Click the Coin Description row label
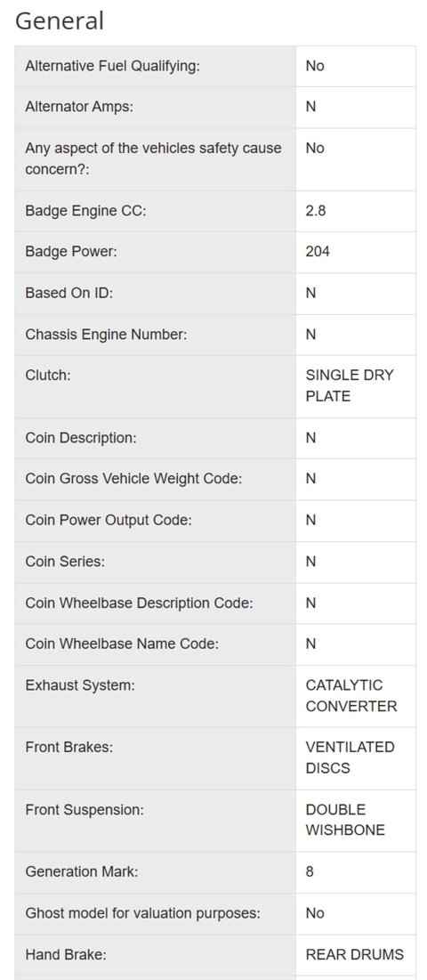 tap(81, 438)
